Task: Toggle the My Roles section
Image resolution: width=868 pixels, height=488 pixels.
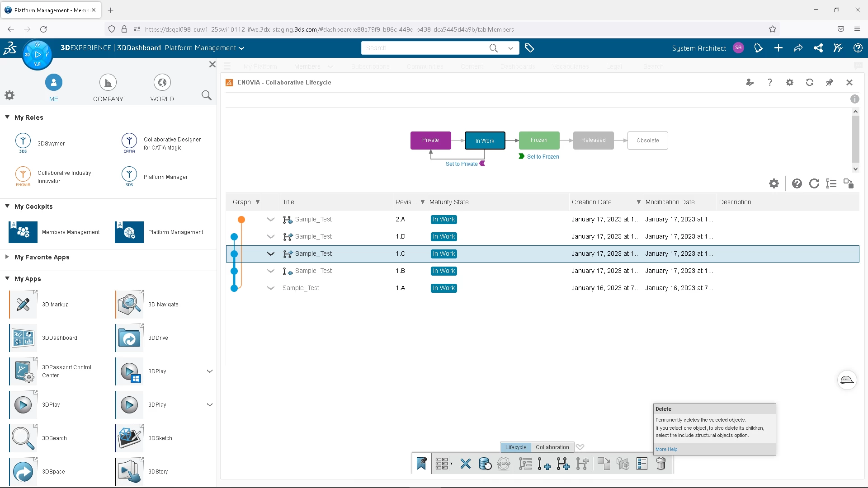Action: (8, 117)
